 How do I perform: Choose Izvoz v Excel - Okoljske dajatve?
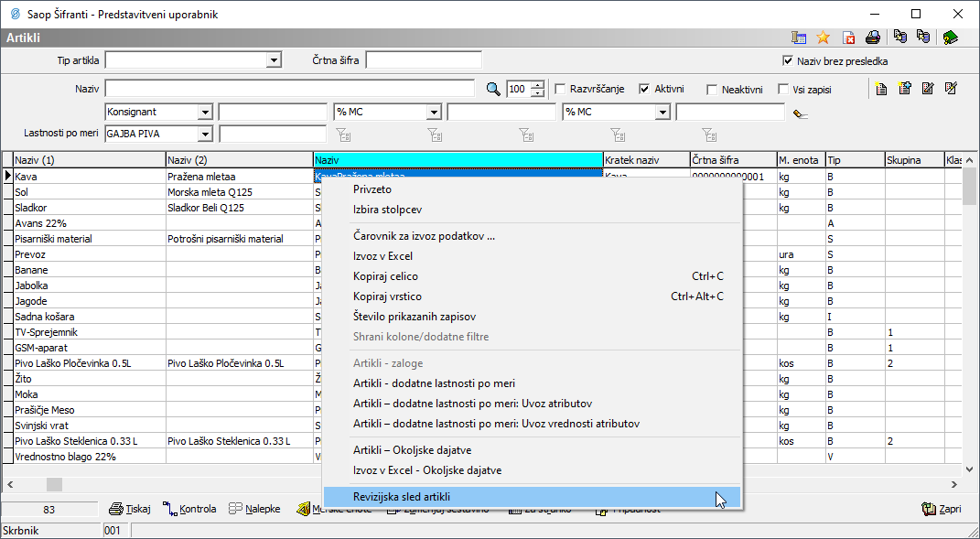coord(532,470)
